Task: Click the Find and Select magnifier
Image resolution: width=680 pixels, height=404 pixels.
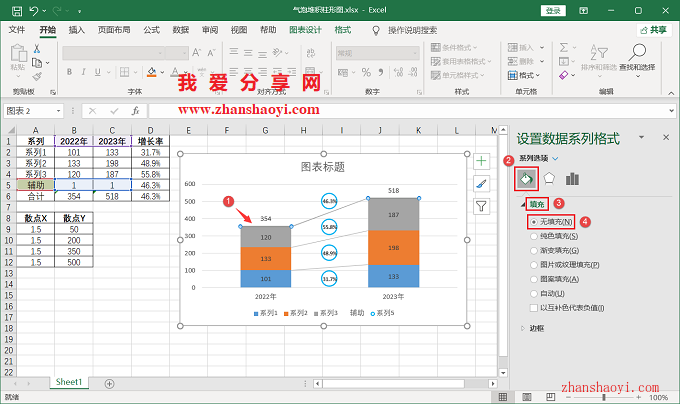Action: (x=637, y=53)
